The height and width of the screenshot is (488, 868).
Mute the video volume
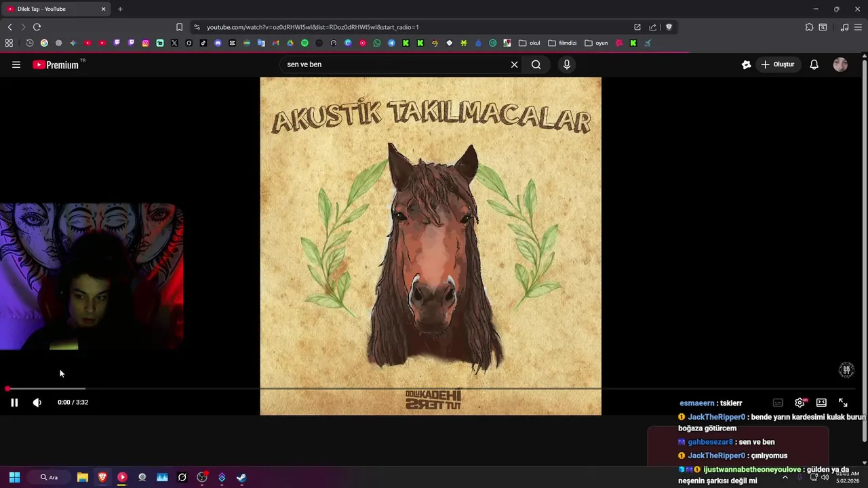[x=37, y=403]
